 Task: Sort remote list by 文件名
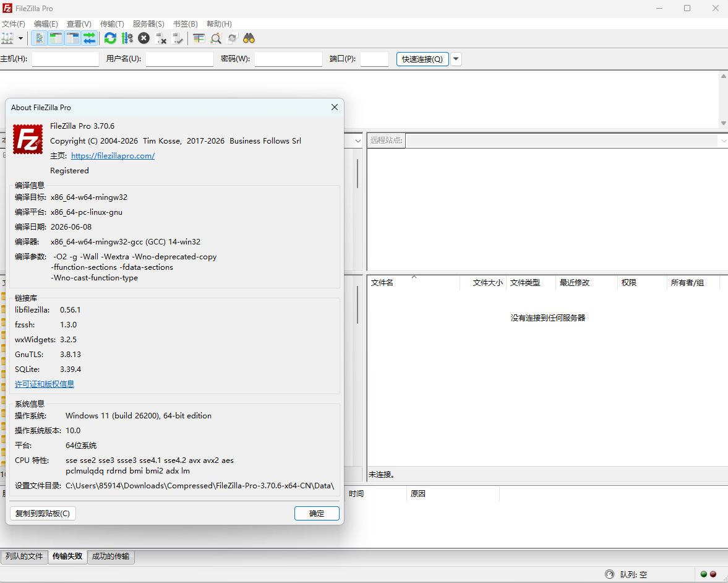pyautogui.click(x=414, y=282)
